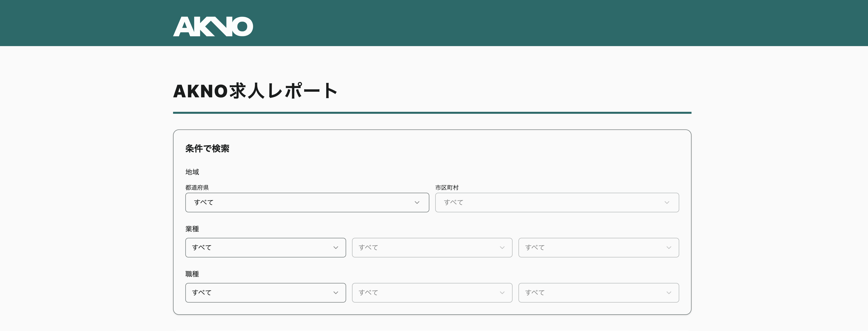Click the chevron on the last 職種 selector
This screenshot has height=331, width=868.
(x=669, y=293)
